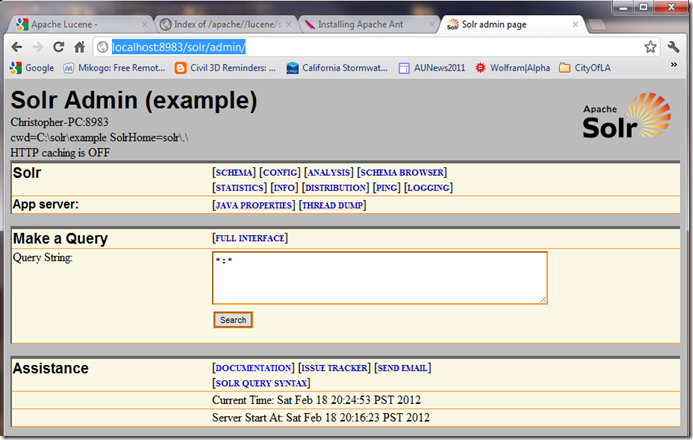Close the Installing Apache Ant tab
Viewport: 693px width, 440px height.
(x=432, y=25)
